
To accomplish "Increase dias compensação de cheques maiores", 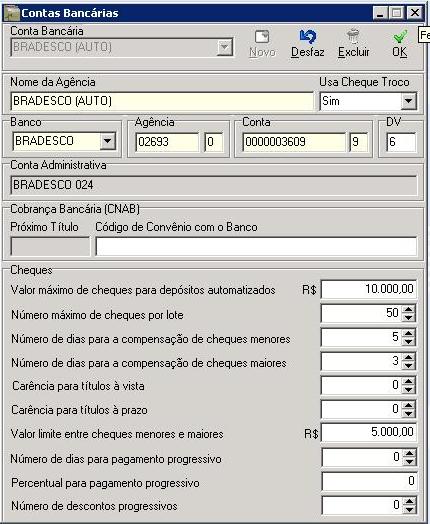I will [x=409, y=357].
